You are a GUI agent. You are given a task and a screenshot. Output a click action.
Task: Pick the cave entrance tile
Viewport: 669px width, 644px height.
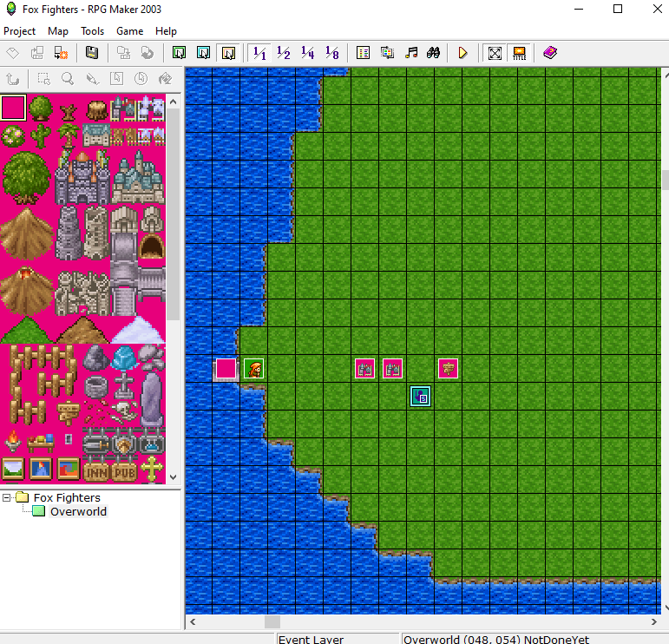coord(152,246)
